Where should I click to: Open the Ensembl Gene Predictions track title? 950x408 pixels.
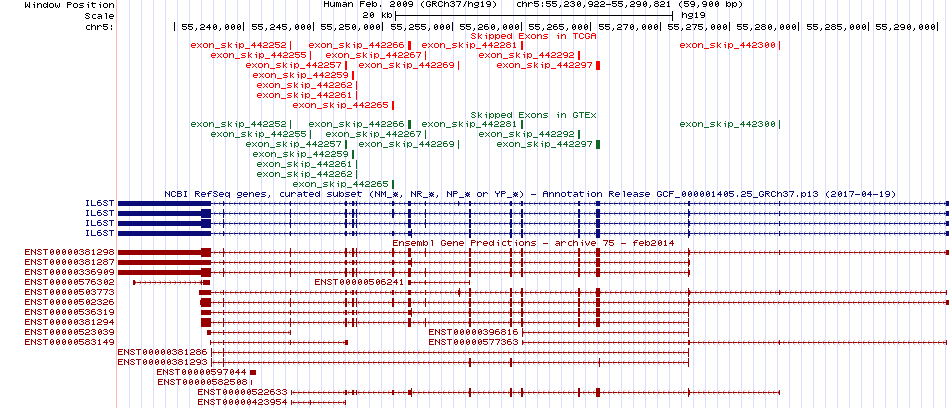pyautogui.click(x=534, y=243)
